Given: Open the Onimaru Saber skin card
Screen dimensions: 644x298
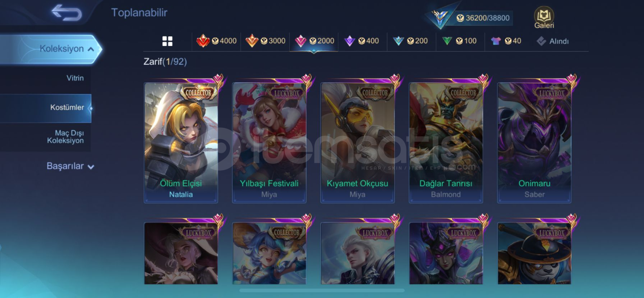Looking at the screenshot, I should (534, 143).
